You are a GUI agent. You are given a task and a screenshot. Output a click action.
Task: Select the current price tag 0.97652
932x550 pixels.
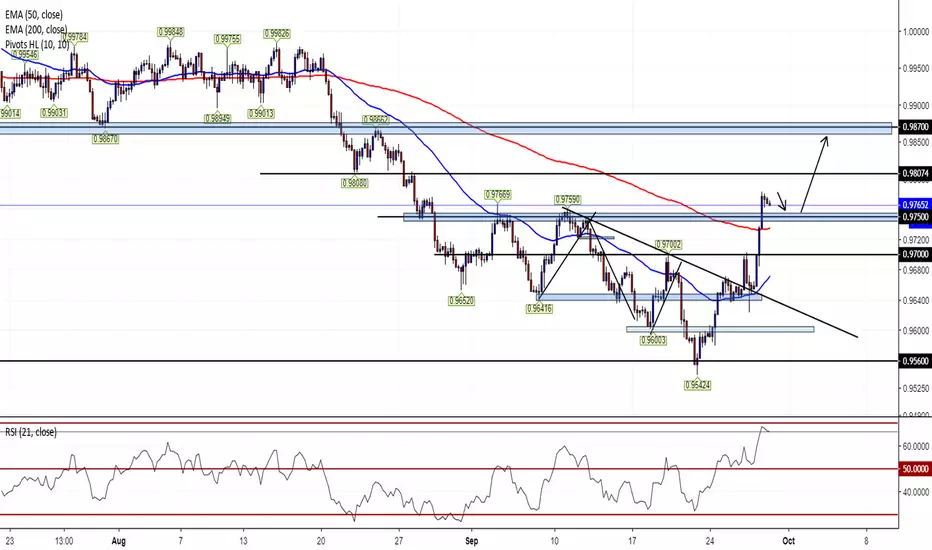pos(915,205)
